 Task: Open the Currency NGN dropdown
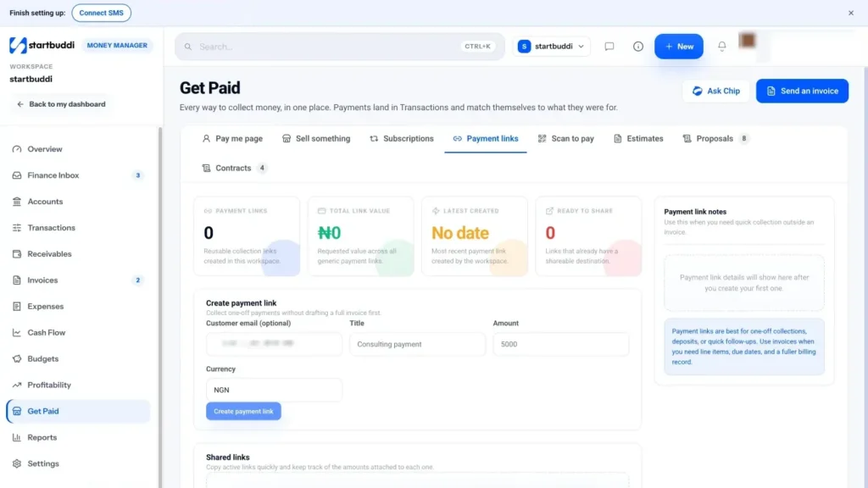click(x=274, y=390)
